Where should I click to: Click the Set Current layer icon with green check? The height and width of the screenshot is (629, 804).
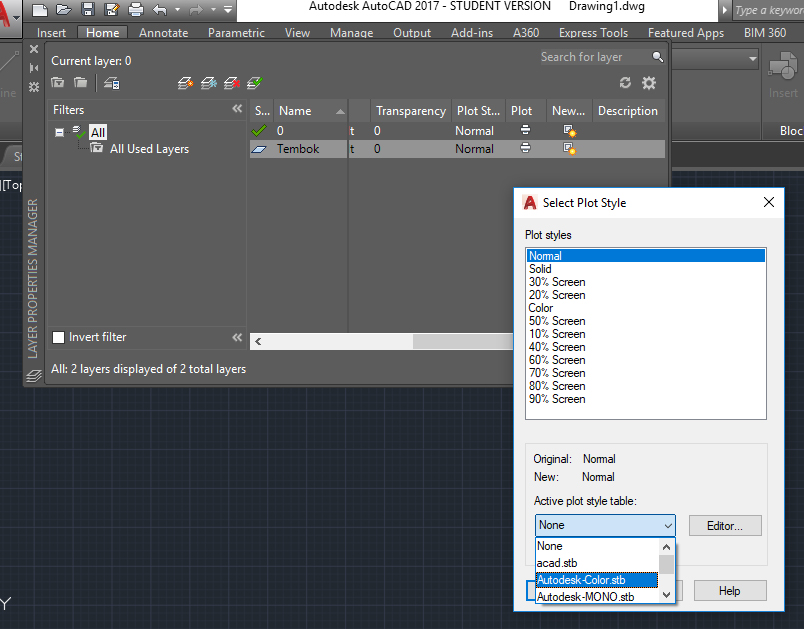254,83
